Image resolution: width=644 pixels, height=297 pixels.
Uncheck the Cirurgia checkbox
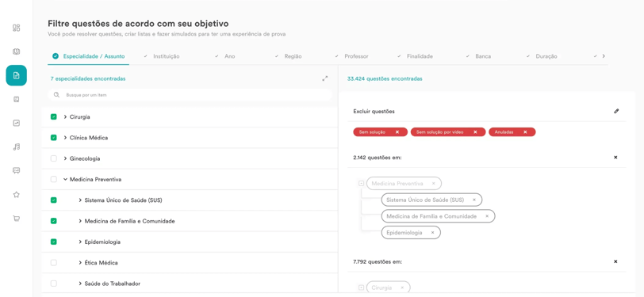coord(54,117)
